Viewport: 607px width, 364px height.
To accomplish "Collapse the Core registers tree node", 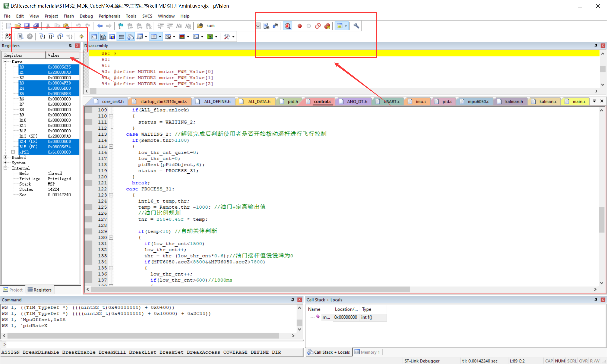I will click(5, 62).
